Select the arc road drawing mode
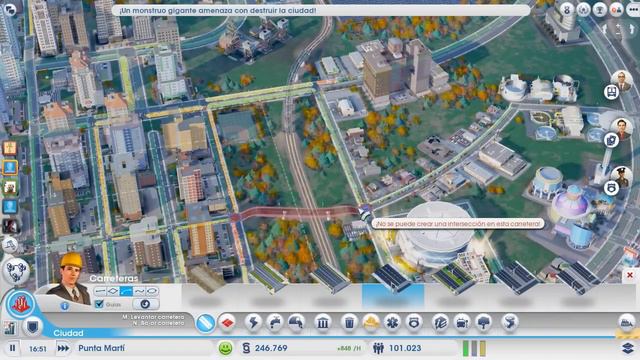Screen dimensions: 640x360 pyautogui.click(x=126, y=291)
